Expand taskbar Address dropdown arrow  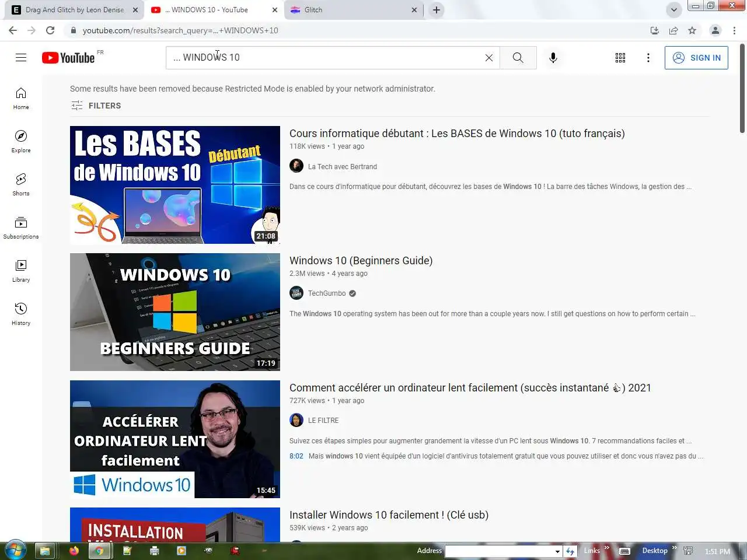point(557,551)
